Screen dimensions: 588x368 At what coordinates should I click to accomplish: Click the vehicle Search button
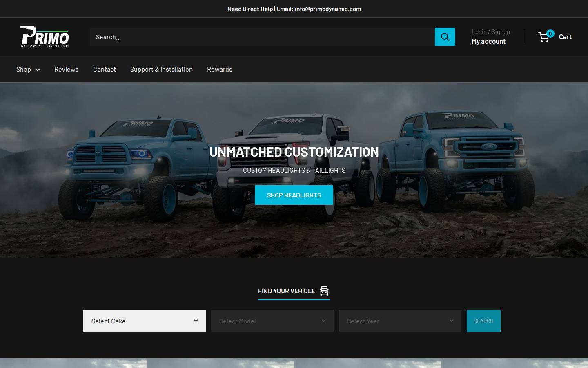pos(483,321)
